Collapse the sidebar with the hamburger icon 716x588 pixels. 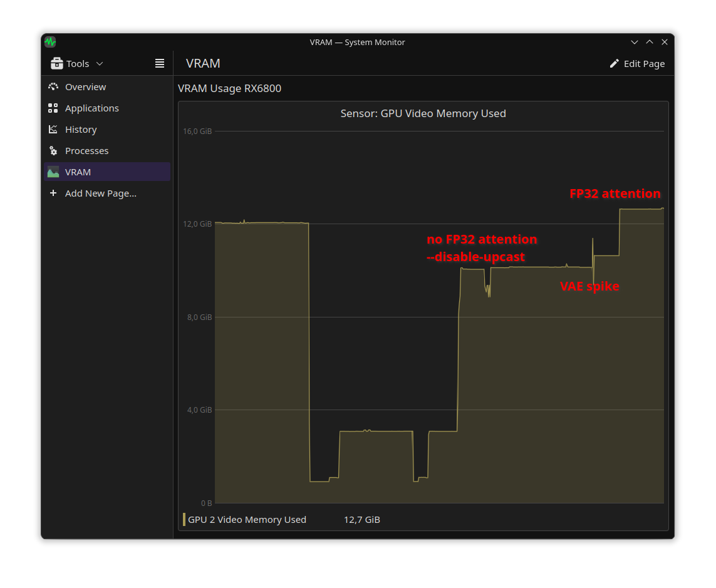[x=159, y=63]
